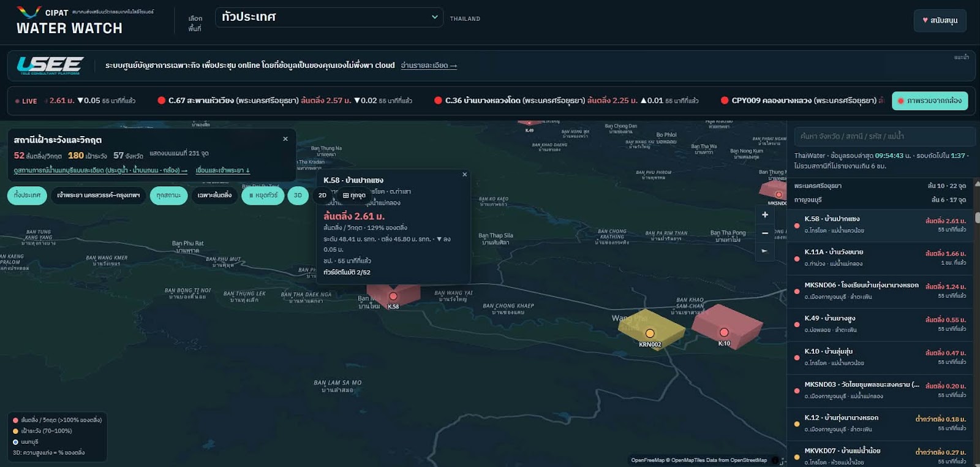Select province row พระนครศรีอยุธยา in sidebar

pyautogui.click(x=880, y=186)
